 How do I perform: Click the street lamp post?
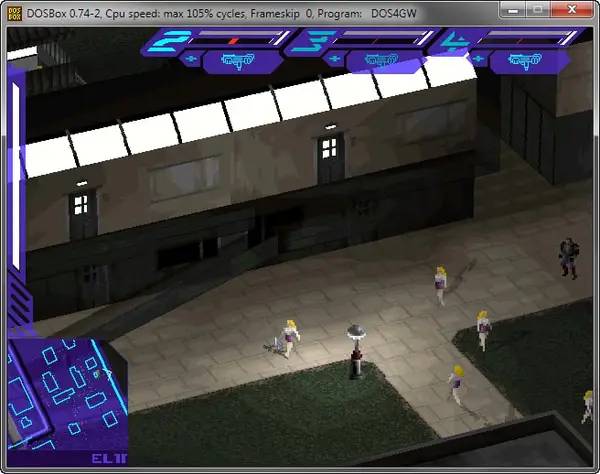[x=354, y=350]
